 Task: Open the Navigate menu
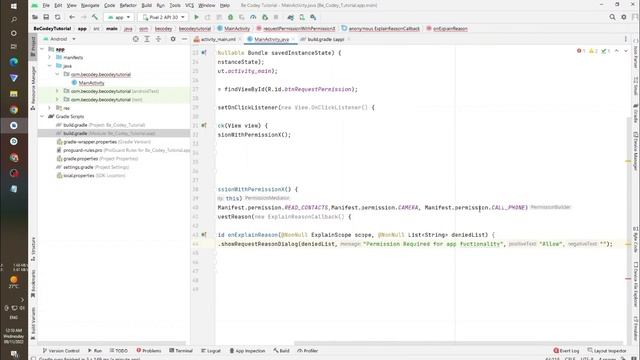point(90,5)
